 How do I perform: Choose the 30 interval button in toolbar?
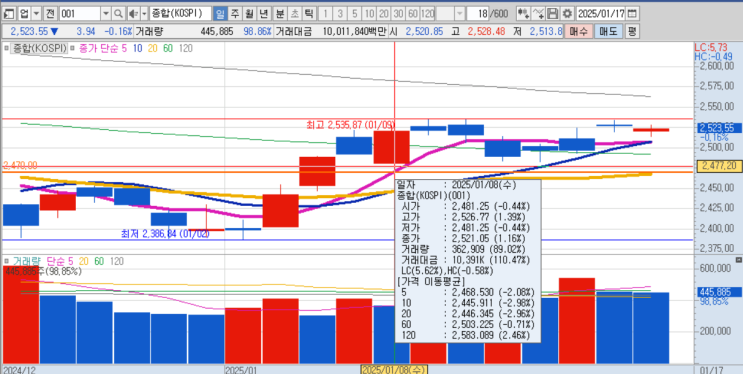pyautogui.click(x=399, y=13)
